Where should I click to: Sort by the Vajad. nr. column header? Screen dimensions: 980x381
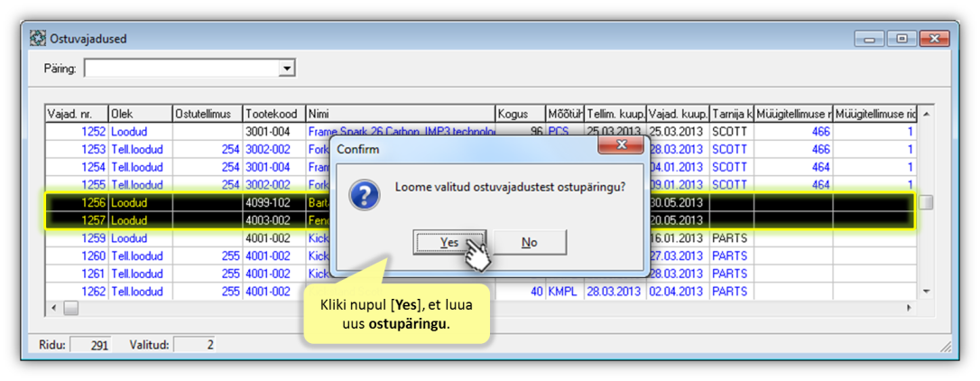point(77,114)
